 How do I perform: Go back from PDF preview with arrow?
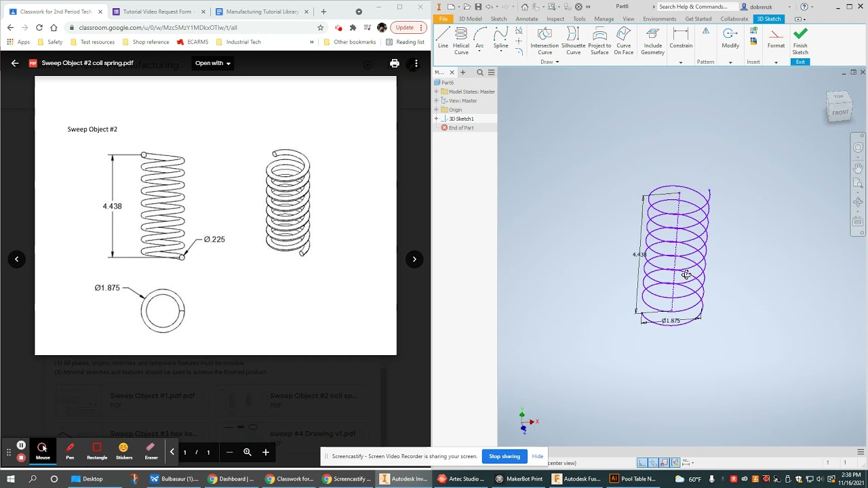[x=15, y=63]
